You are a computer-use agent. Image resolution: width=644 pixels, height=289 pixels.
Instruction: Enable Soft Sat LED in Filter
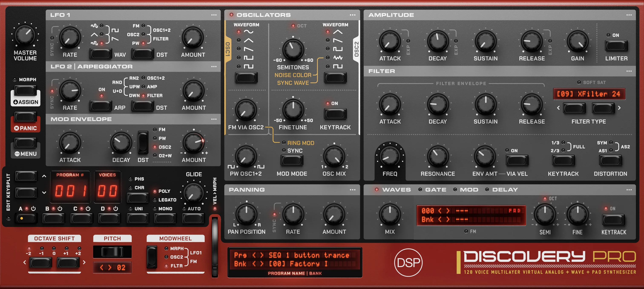[579, 83]
